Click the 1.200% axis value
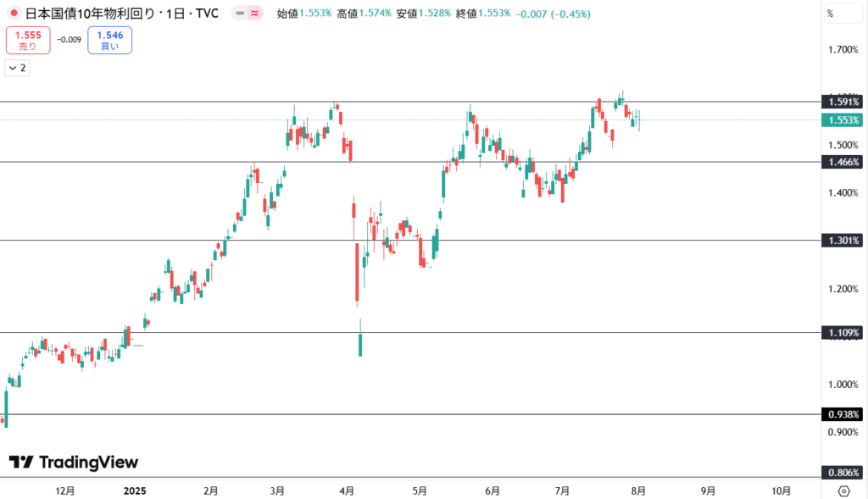The image size is (868, 499). (x=843, y=289)
